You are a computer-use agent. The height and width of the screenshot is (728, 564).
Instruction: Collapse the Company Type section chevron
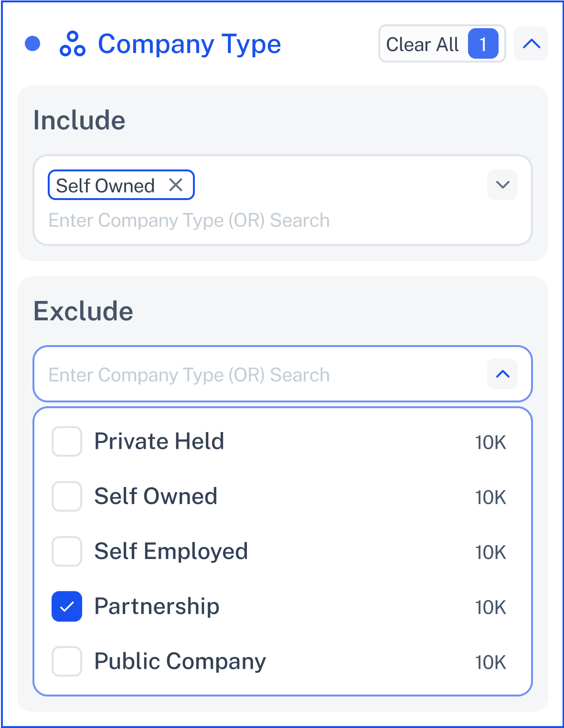(531, 44)
